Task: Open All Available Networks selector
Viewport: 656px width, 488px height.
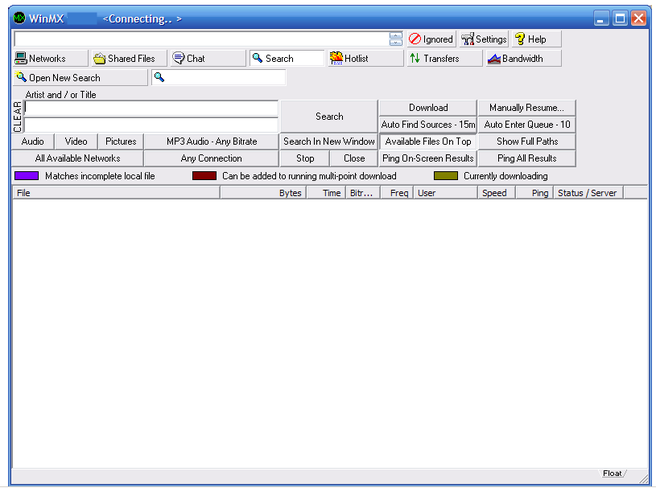Action: [x=77, y=158]
